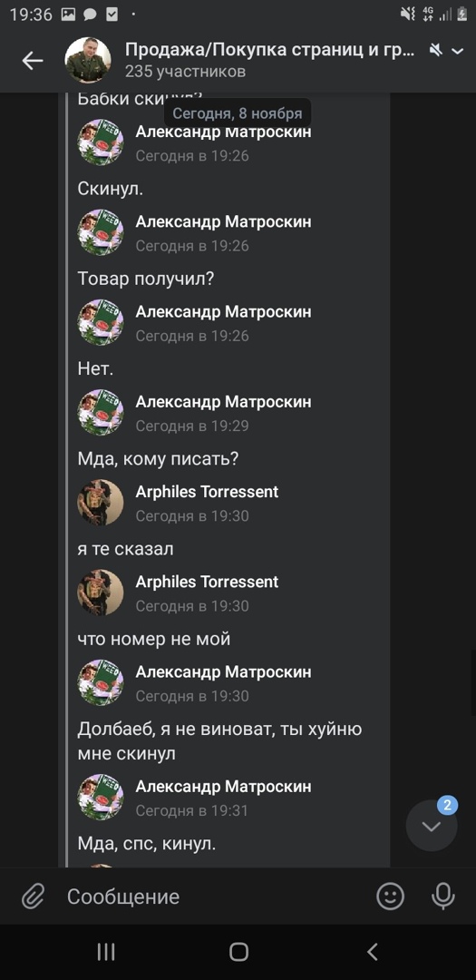Tap avatar next to Мда, кому писать? sender
The width and height of the screenshot is (476, 980).
click(x=101, y=413)
